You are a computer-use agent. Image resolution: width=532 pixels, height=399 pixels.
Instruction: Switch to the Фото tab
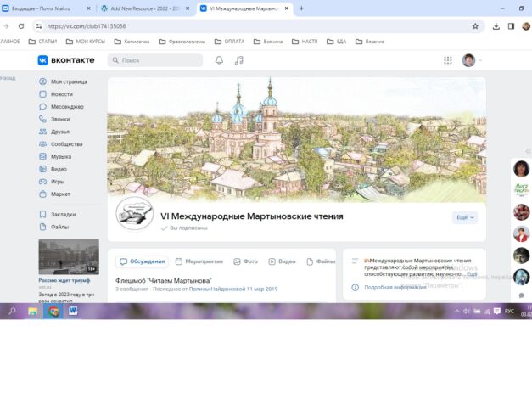pyautogui.click(x=245, y=262)
